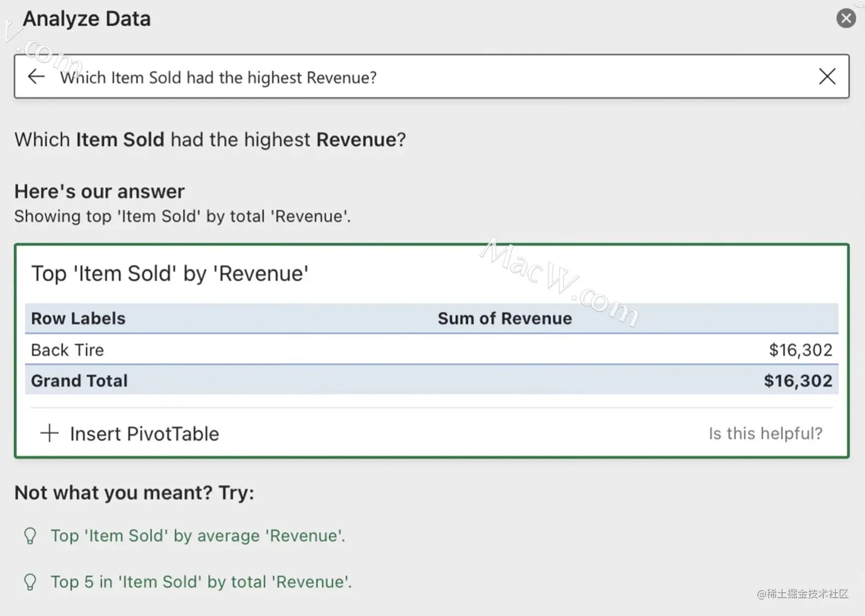
Task: Click the plus icon beside Insert PivotTable
Action: [x=49, y=433]
